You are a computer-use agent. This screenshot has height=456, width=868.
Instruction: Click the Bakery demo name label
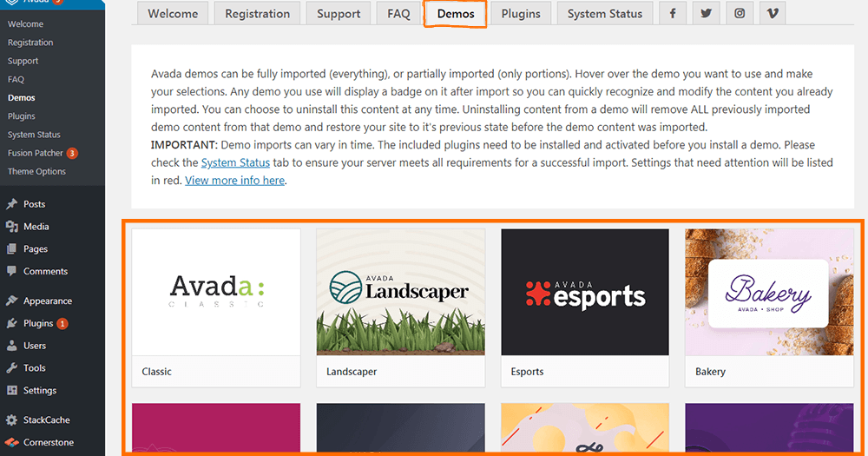710,372
